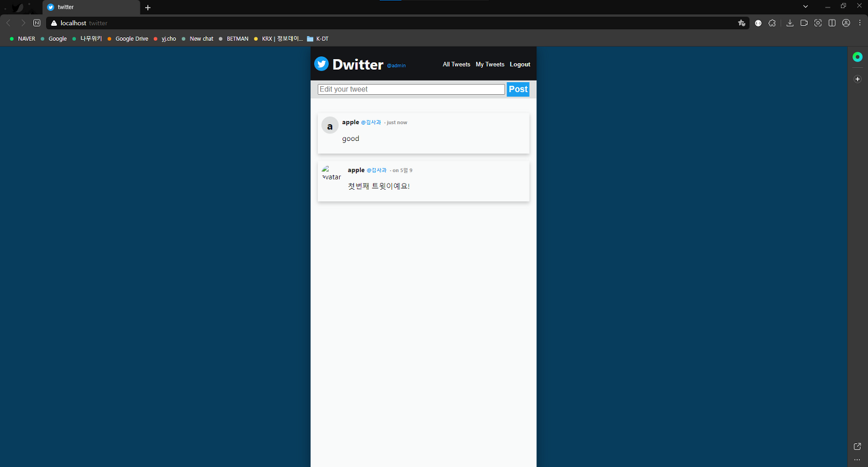Image resolution: width=868 pixels, height=467 pixels.
Task: Click the not-secure warning icon in the address bar
Action: pyautogui.click(x=54, y=23)
